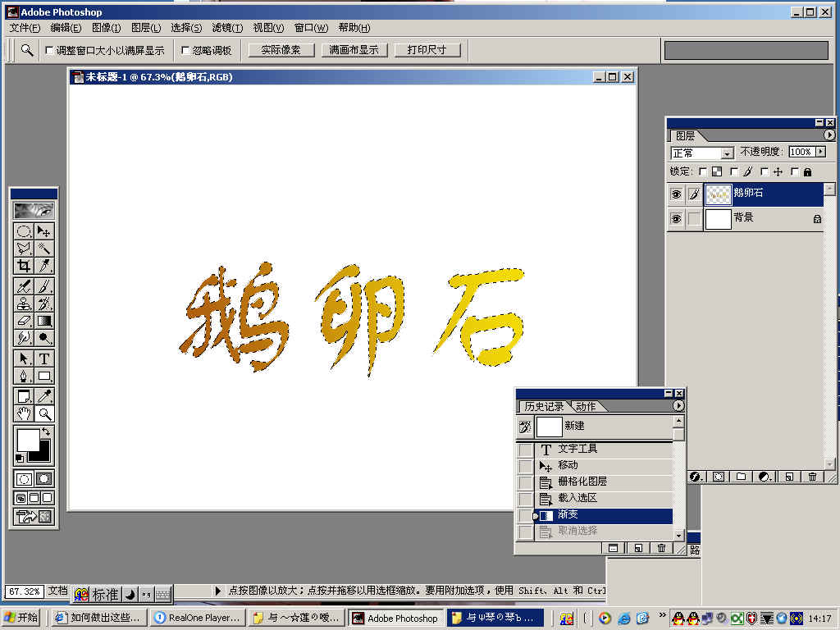The height and width of the screenshot is (630, 840).
Task: Pick the Gradient tool in the toolbox
Action: [44, 321]
